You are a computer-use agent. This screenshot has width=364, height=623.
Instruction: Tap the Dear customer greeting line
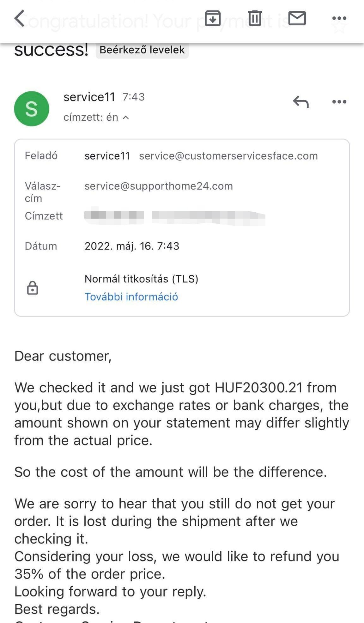click(x=63, y=356)
